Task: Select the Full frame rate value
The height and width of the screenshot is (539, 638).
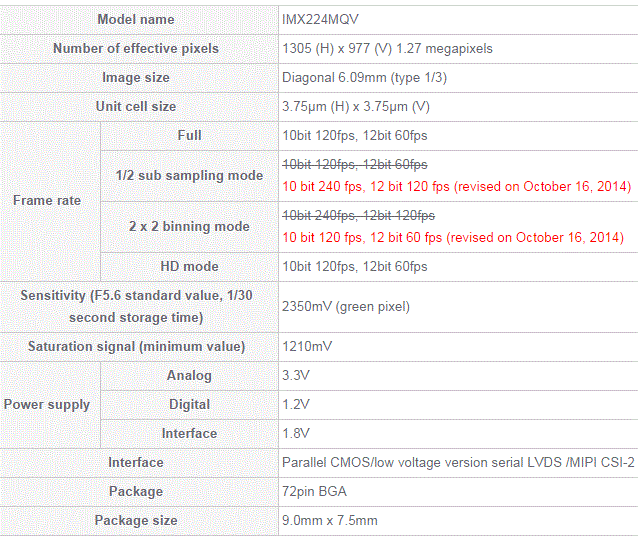Action: click(355, 135)
